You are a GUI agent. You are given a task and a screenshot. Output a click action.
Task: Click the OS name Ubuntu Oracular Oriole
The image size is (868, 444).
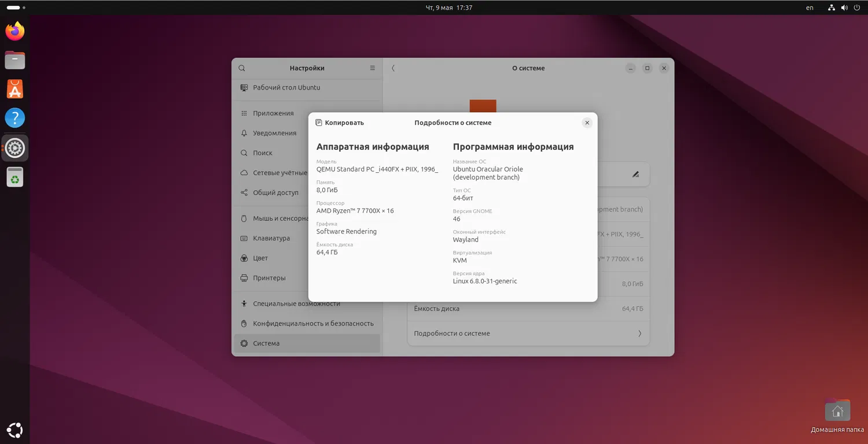point(488,173)
